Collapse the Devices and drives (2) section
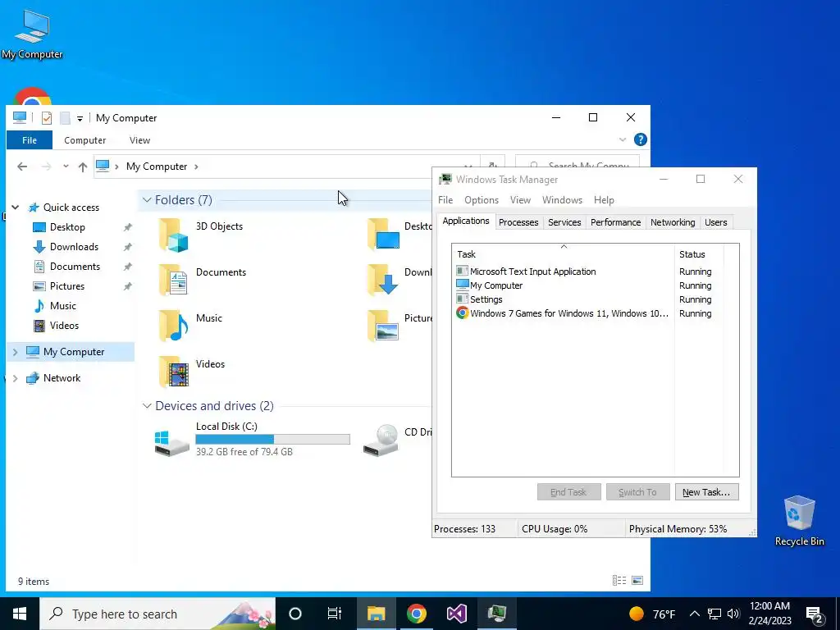 pos(147,406)
